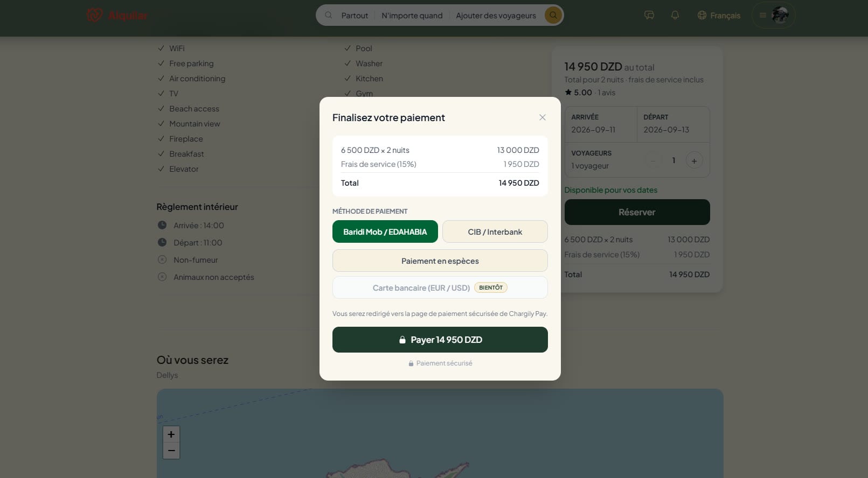868x478 pixels.
Task: Click the clock icon beside Arrivée : 14:00
Action: [162, 225]
